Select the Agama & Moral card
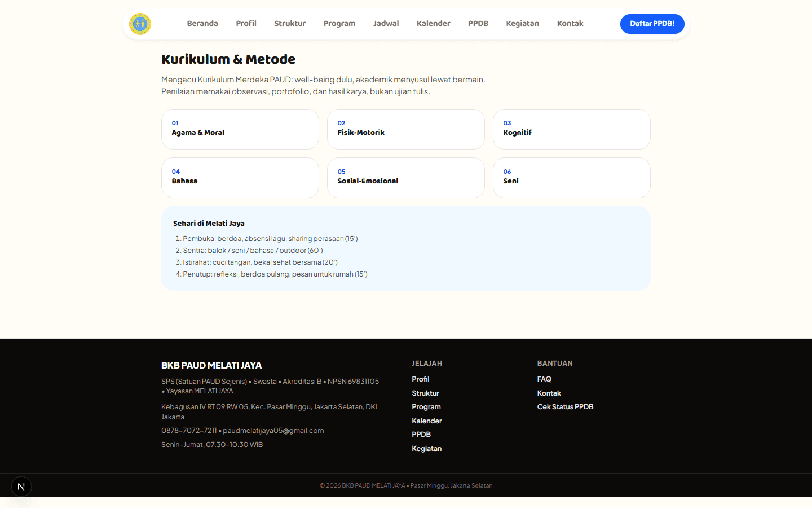Screen dimensions: 812x508 click(x=240, y=129)
